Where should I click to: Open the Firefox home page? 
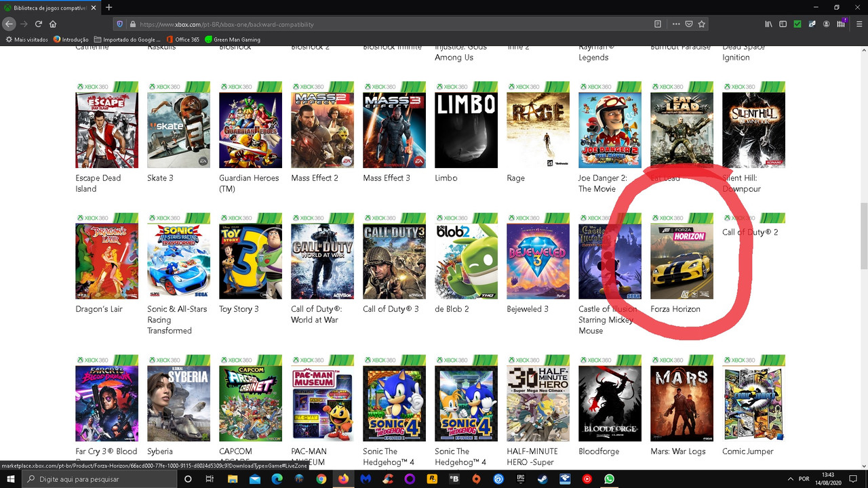pyautogui.click(x=53, y=24)
